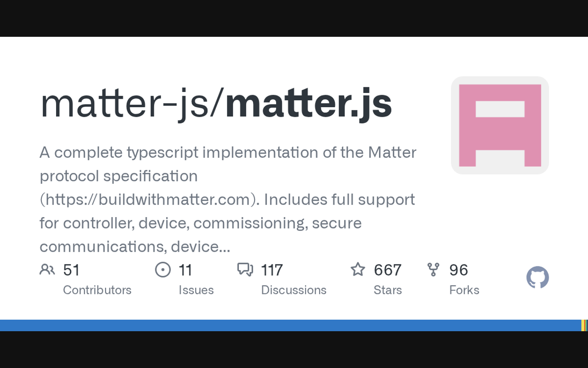This screenshot has width=588, height=368.
Task: Click the 117 discussions count
Action: click(x=272, y=270)
